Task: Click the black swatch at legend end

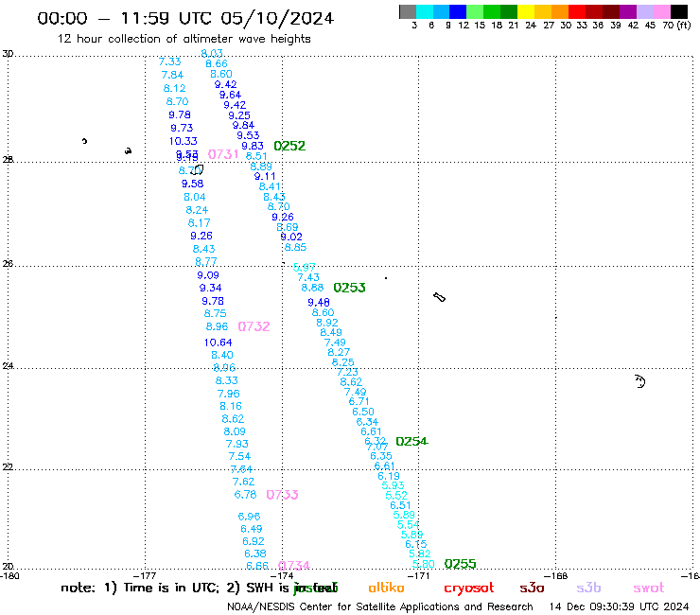Action: pos(678,11)
